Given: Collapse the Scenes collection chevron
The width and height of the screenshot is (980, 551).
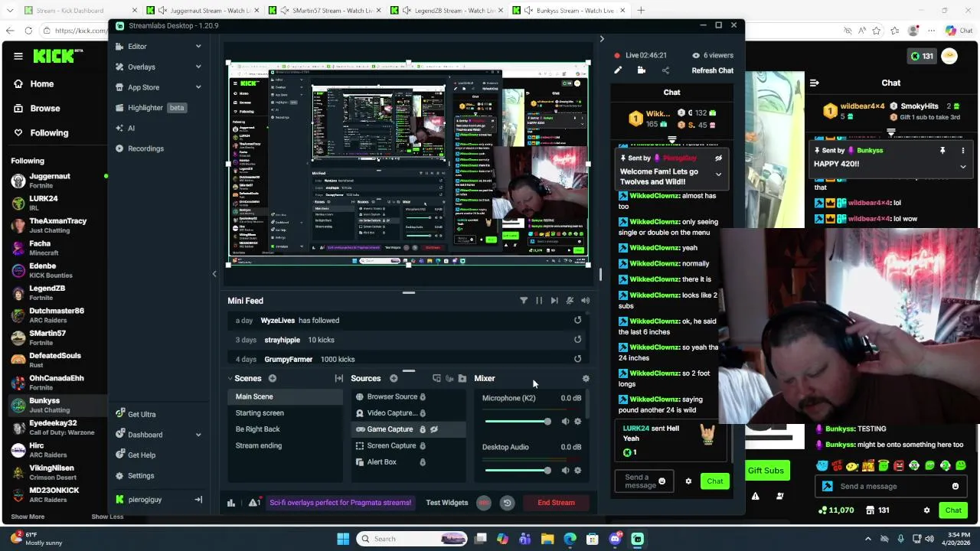Looking at the screenshot, I should 230,378.
